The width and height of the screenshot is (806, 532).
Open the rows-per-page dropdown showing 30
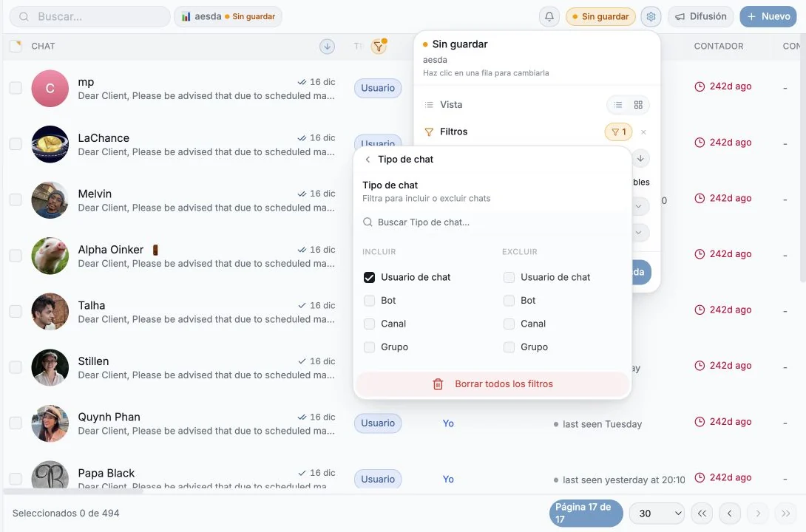[x=657, y=513]
